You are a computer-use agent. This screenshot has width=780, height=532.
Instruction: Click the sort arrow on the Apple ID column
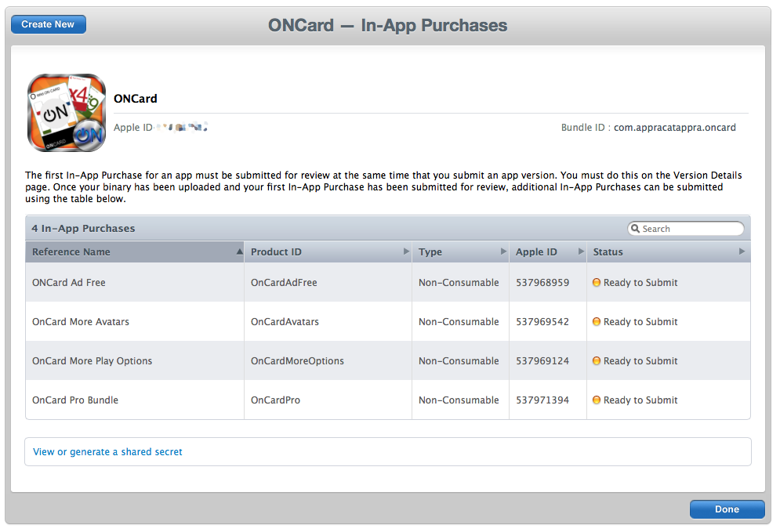[579, 252]
